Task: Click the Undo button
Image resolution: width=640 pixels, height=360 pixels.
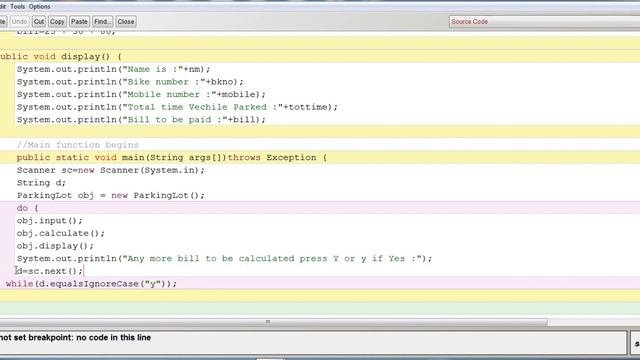Action: tap(19, 22)
